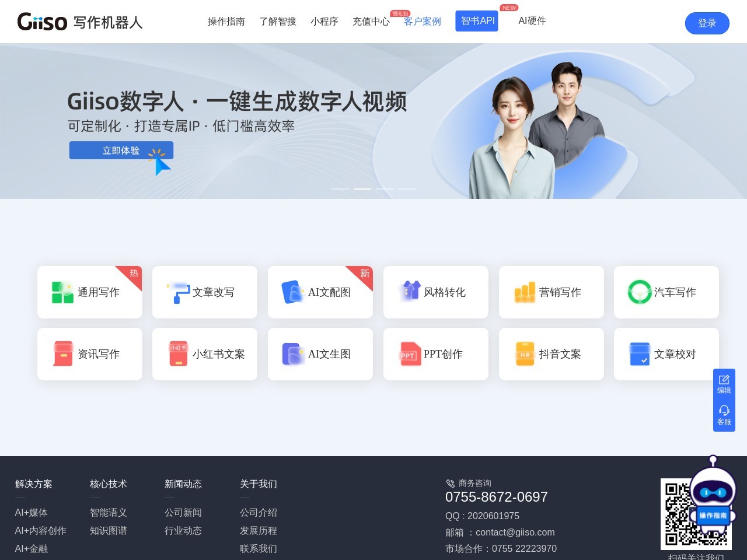Select the 文章改写 paint roller icon
This screenshot has height=560, width=747.
point(178,292)
